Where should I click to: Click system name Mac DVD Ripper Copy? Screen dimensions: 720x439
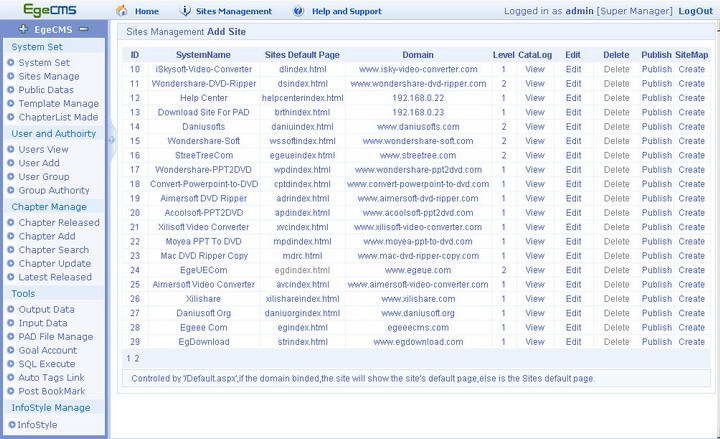204,256
